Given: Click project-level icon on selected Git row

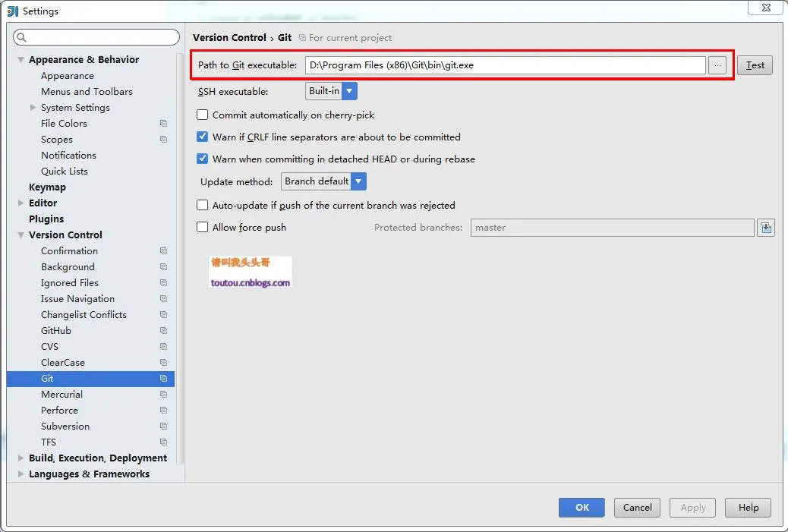Looking at the screenshot, I should [163, 378].
